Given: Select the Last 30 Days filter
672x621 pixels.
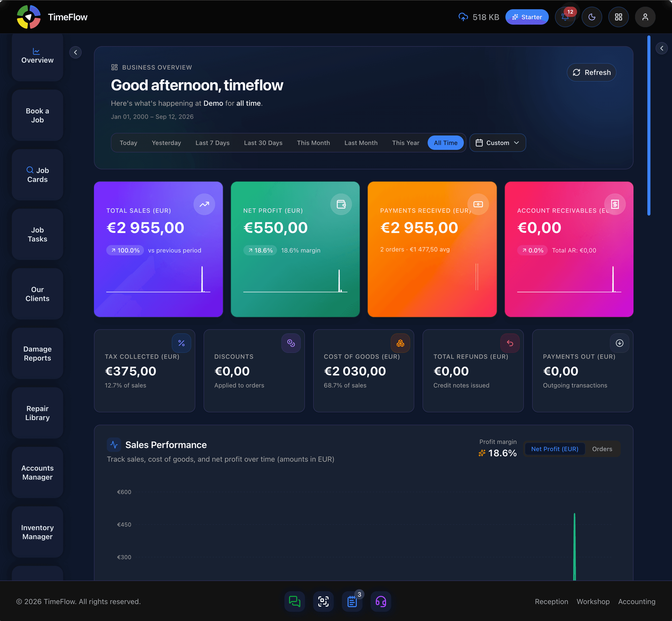Looking at the screenshot, I should coord(263,143).
